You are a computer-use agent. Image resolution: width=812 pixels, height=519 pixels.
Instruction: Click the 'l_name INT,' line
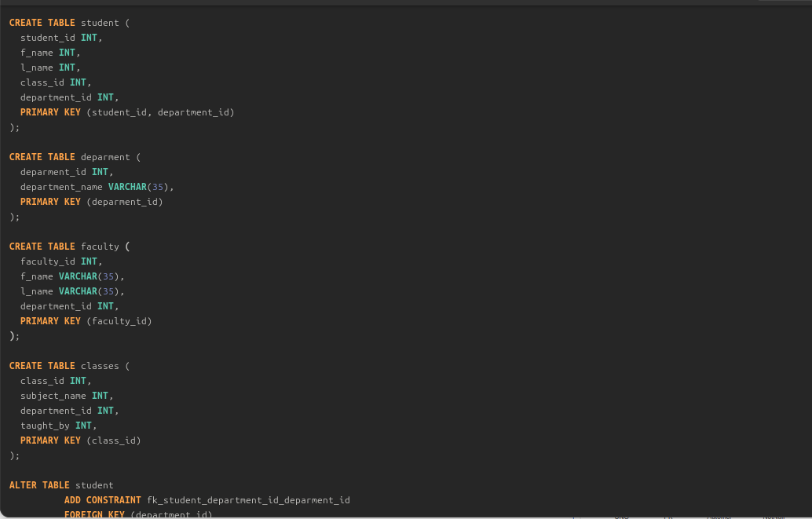click(50, 68)
